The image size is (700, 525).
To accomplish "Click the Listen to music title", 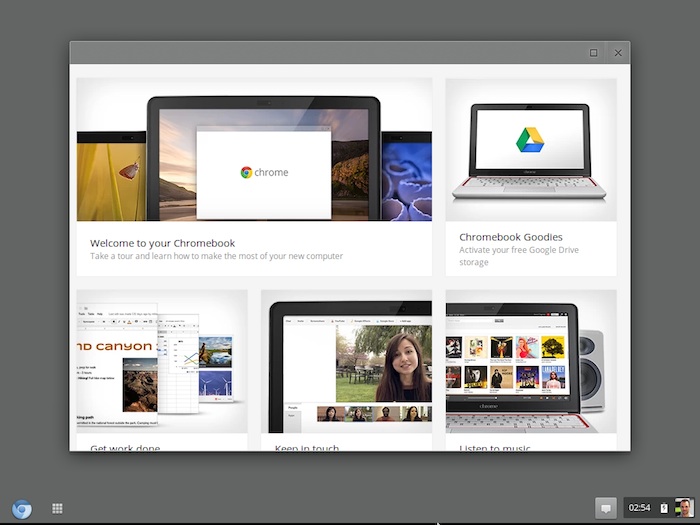I will [x=495, y=447].
